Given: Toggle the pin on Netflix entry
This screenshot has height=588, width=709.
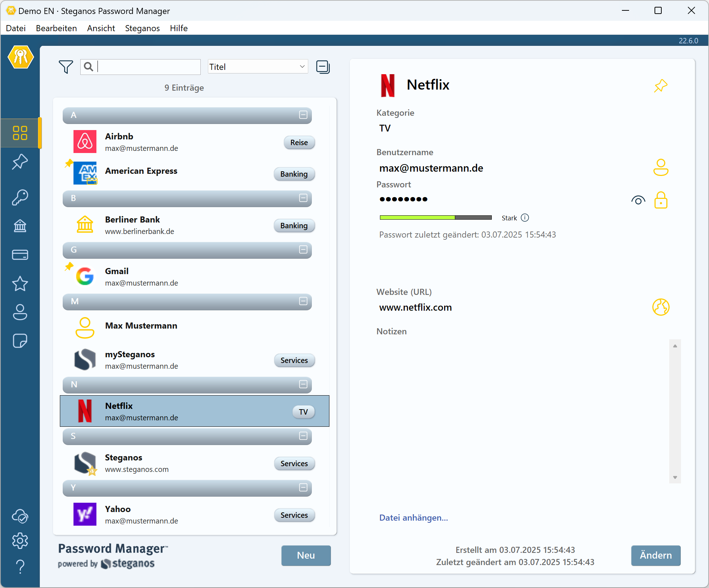Looking at the screenshot, I should [660, 86].
